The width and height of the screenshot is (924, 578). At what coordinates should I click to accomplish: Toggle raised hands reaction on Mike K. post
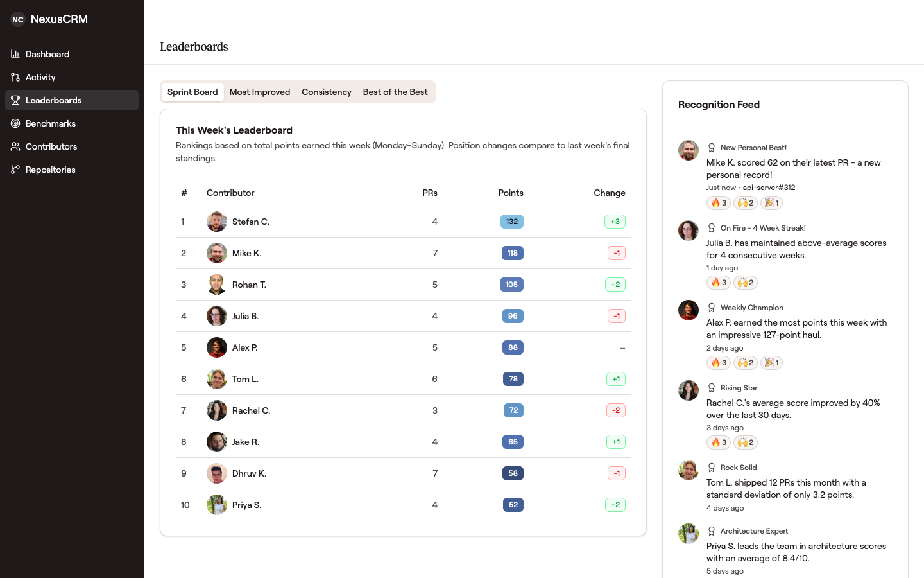746,203
